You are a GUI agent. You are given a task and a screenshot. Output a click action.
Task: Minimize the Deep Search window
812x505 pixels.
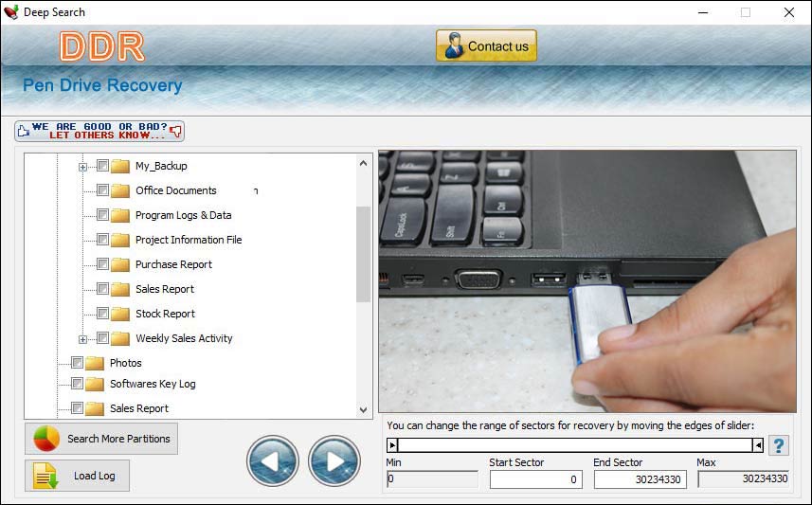[703, 12]
